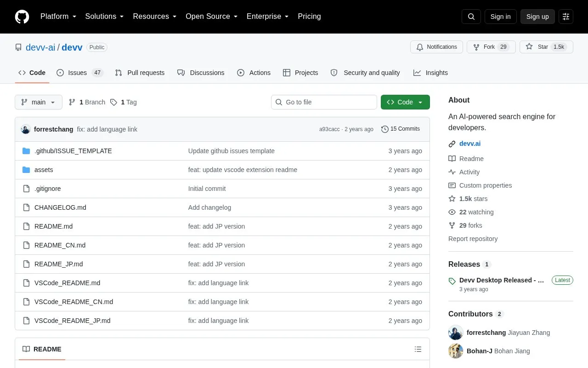This screenshot has height=368, width=588.
Task: Click the Go to file search field
Action: [x=324, y=102]
